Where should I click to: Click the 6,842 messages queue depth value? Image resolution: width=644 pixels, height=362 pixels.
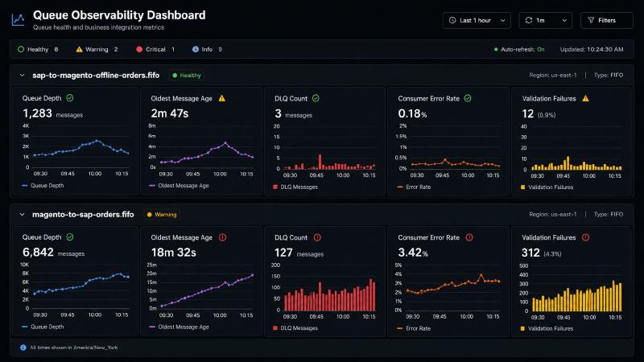53,253
